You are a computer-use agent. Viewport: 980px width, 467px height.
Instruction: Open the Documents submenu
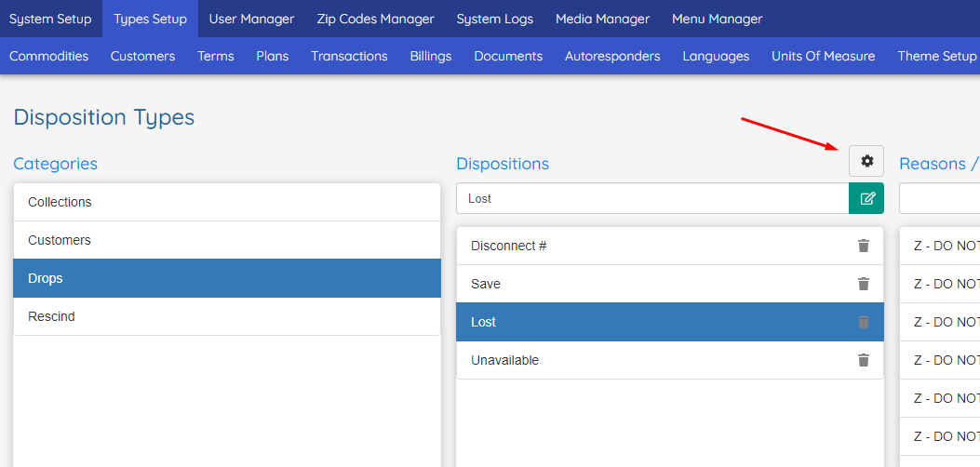(x=508, y=56)
